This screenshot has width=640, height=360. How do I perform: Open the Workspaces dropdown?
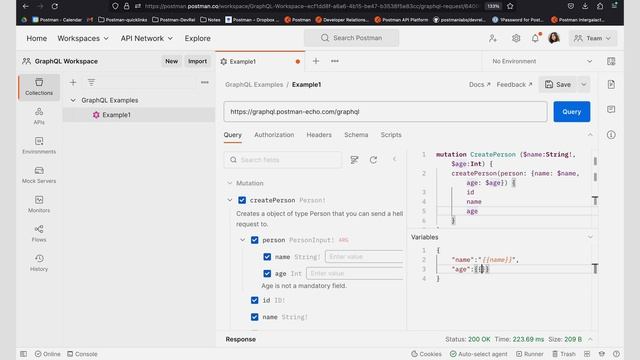coord(83,38)
